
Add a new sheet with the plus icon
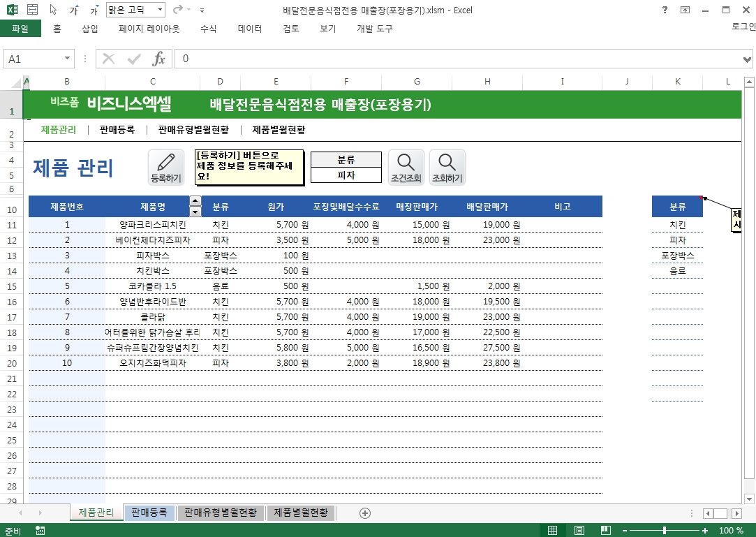pyautogui.click(x=364, y=513)
